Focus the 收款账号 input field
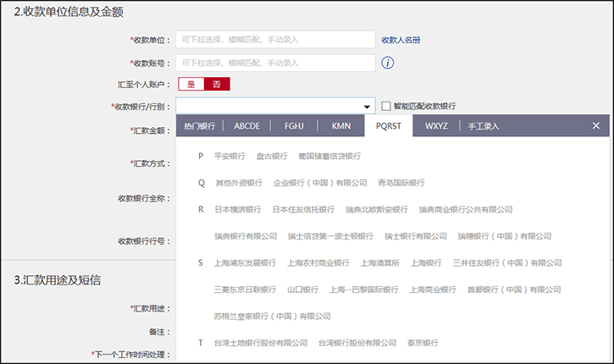 tap(275, 63)
